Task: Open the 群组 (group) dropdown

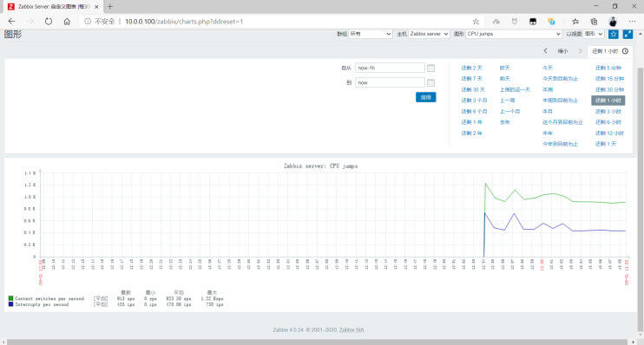Action: (x=371, y=34)
